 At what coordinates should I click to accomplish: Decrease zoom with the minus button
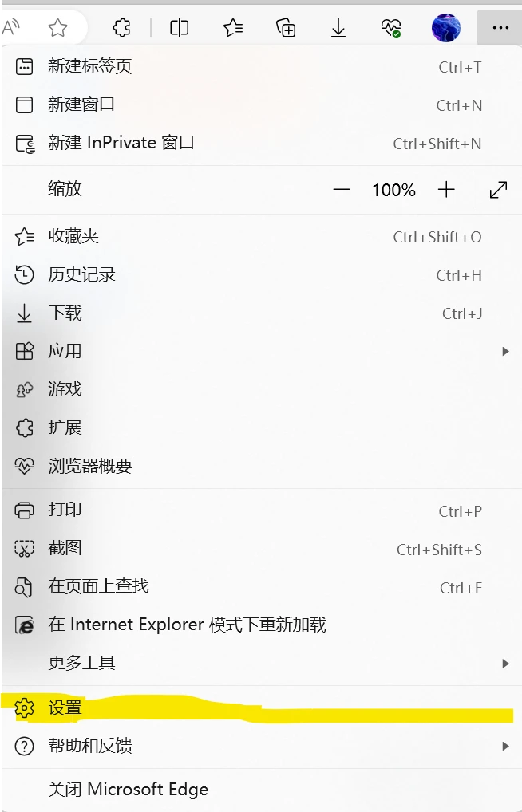click(341, 190)
